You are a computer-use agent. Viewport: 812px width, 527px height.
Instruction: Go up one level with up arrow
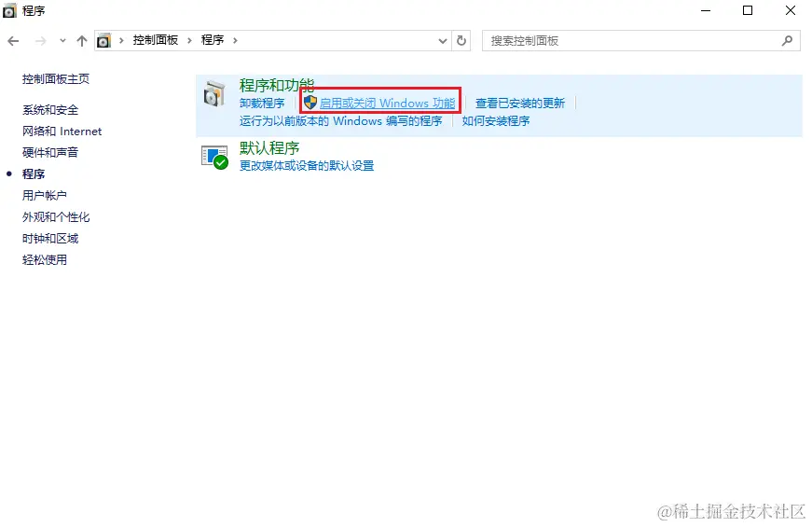click(x=82, y=41)
